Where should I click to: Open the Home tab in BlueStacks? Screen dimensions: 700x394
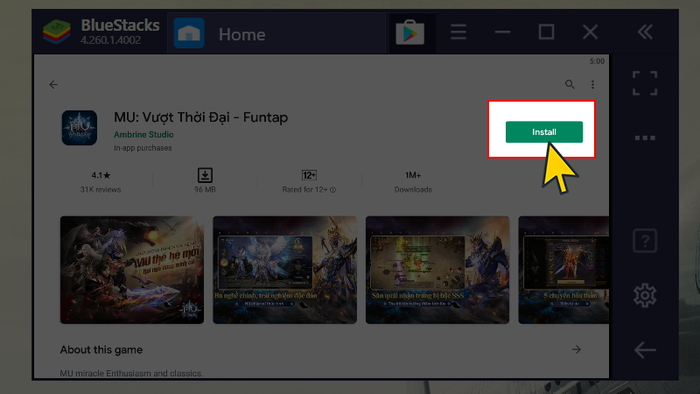[276, 33]
